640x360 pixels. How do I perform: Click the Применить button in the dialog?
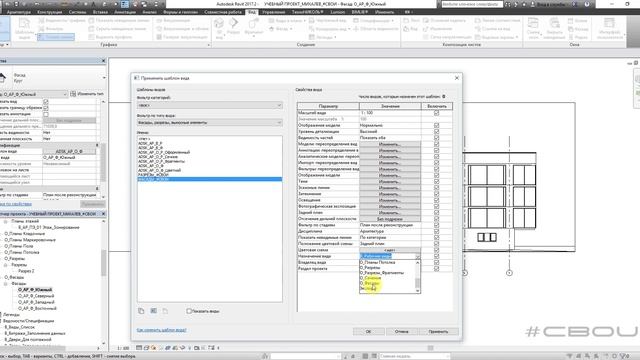438,331
